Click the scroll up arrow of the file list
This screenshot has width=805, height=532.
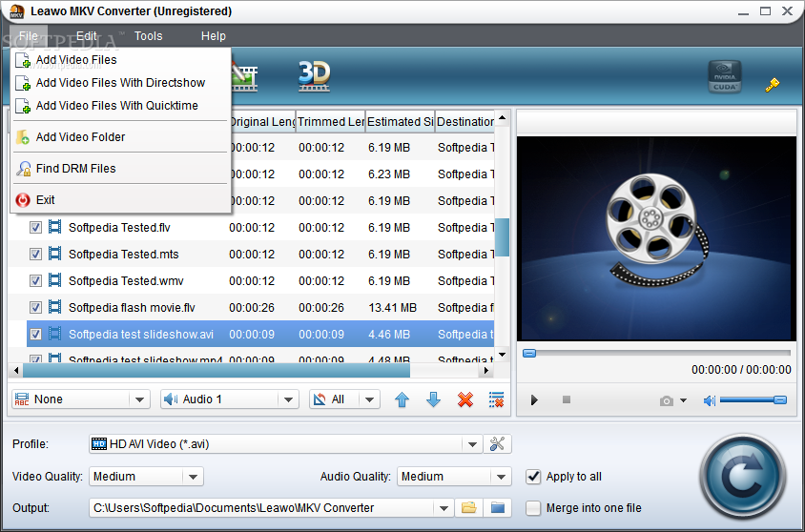502,117
